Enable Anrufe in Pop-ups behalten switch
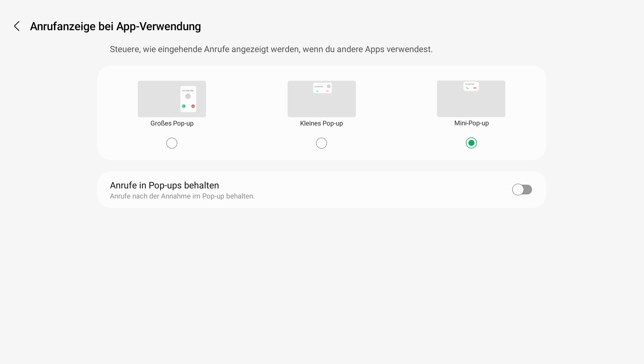 pos(522,189)
